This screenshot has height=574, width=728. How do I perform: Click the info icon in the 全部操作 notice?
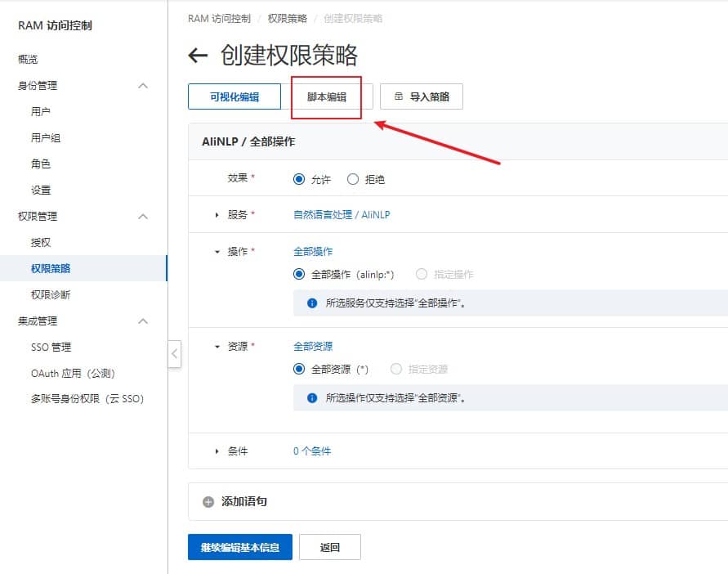(311, 303)
